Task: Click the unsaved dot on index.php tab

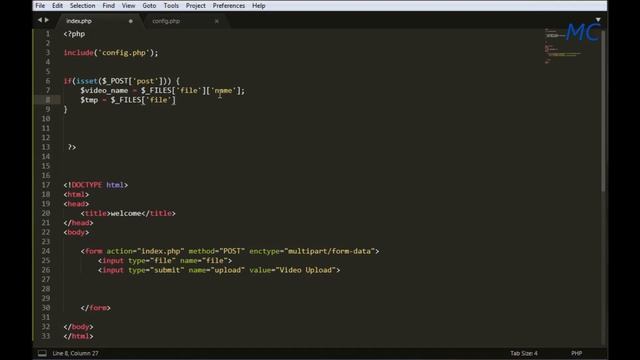Action: 131,21
